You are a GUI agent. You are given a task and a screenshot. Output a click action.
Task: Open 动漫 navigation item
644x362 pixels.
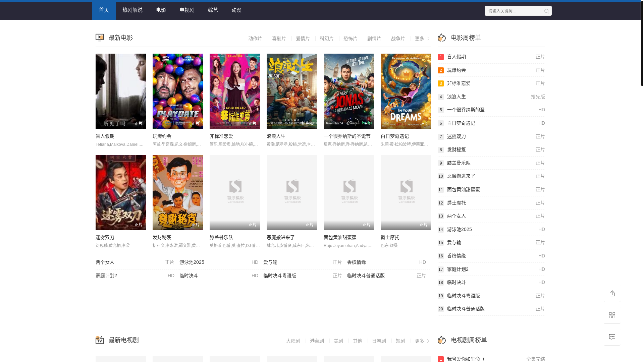(x=236, y=11)
